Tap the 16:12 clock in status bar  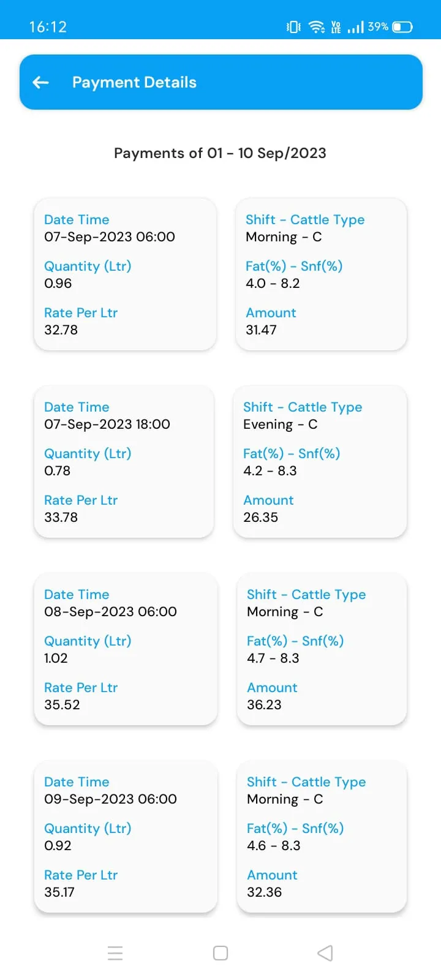coord(48,27)
